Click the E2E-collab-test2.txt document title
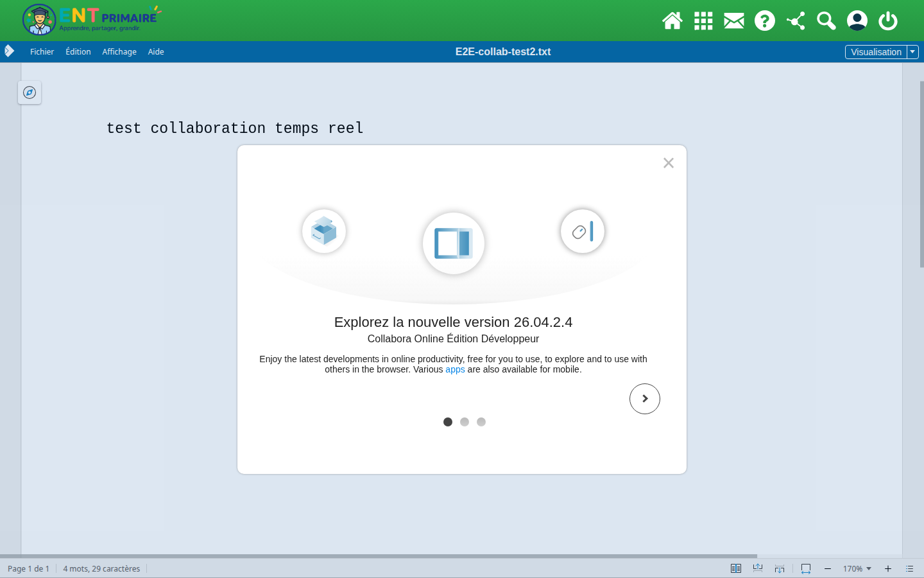 (503, 52)
